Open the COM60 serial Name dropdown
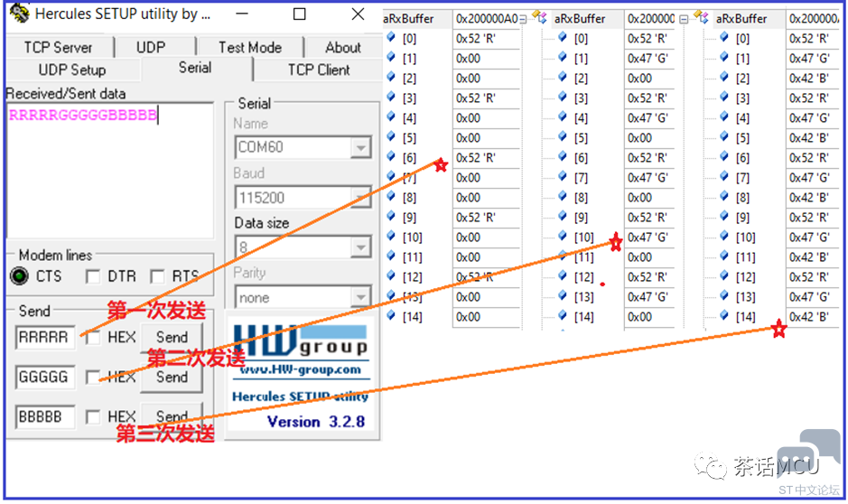The height and width of the screenshot is (504, 848). [360, 147]
